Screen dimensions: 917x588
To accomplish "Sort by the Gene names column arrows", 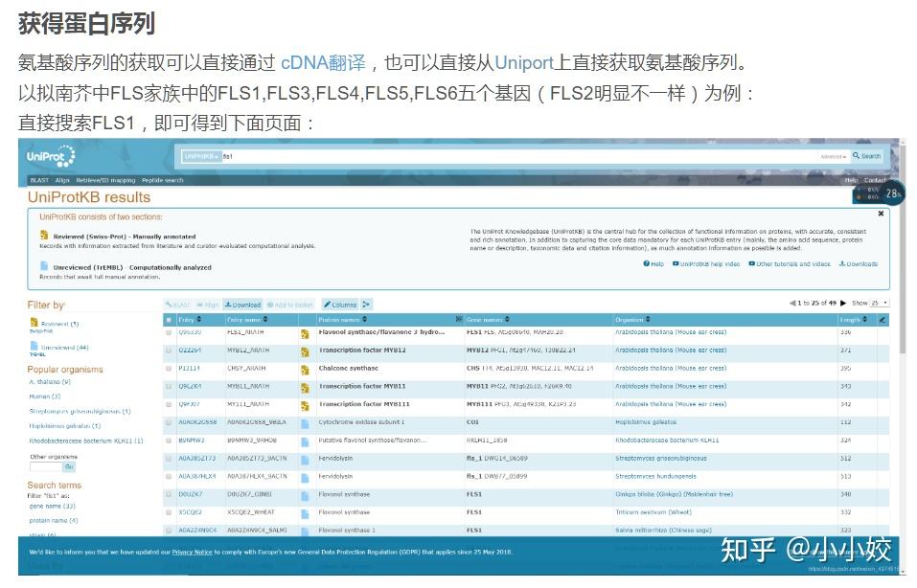I will click(507, 320).
